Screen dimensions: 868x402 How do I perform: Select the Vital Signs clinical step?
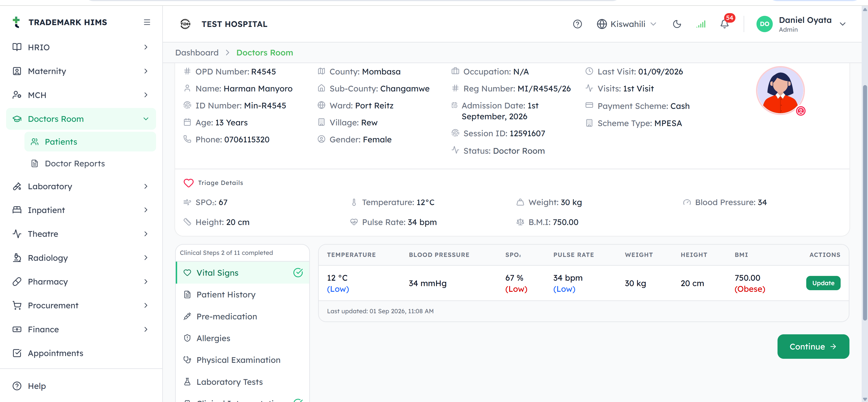[x=243, y=273]
